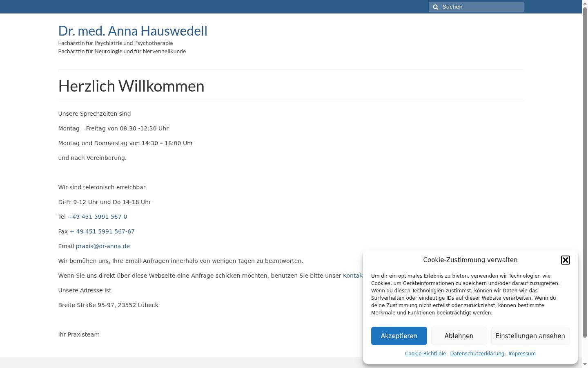Focus the Suchen search field

click(x=476, y=7)
